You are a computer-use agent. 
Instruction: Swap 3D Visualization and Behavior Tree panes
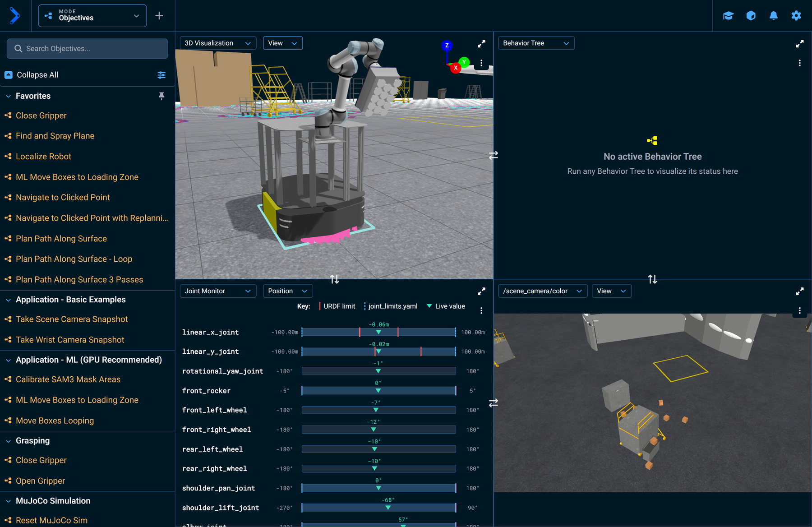pos(494,155)
